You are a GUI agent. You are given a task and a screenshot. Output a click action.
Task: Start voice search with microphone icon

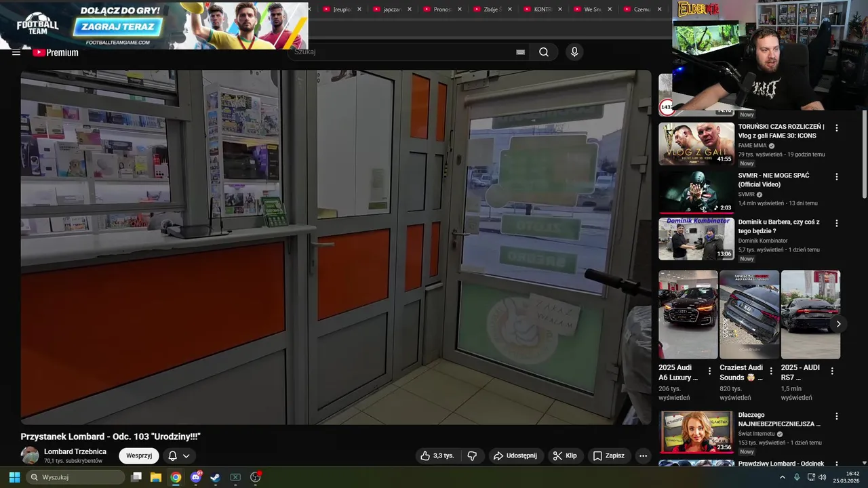[574, 52]
